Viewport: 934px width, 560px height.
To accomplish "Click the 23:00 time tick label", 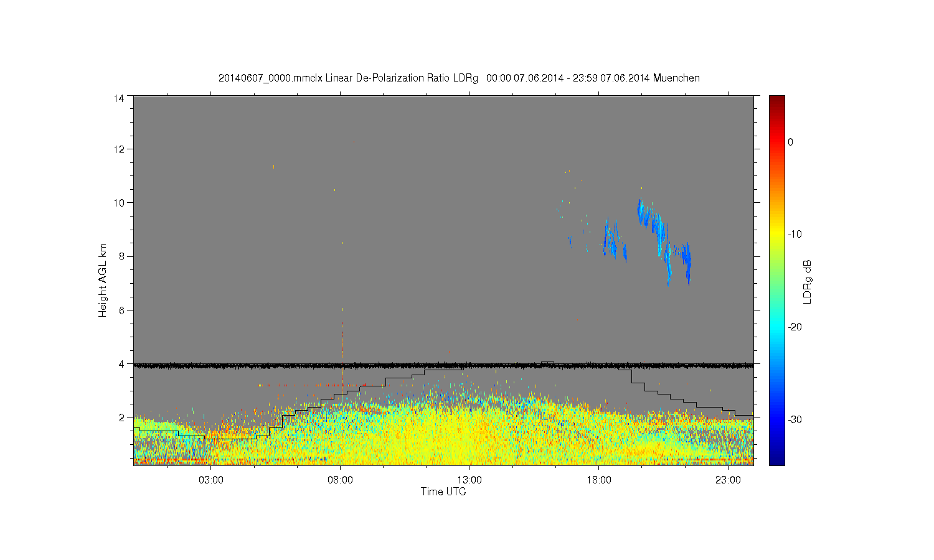I will tap(728, 480).
